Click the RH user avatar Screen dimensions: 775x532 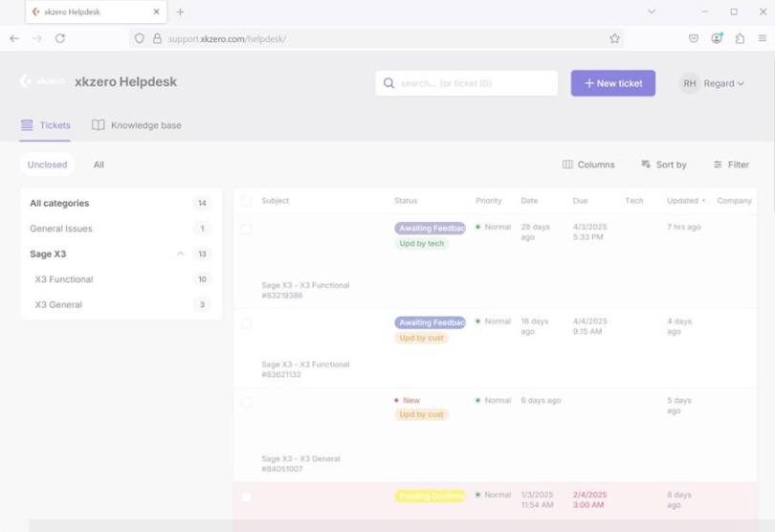click(x=690, y=83)
